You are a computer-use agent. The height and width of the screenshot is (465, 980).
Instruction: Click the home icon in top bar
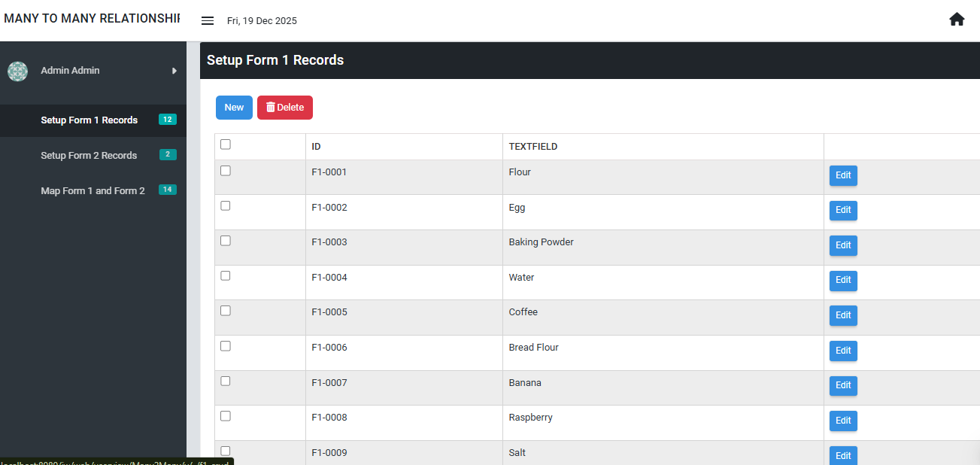pyautogui.click(x=957, y=20)
